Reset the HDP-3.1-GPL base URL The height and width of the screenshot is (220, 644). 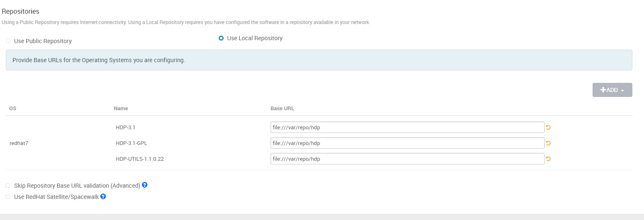(x=548, y=143)
